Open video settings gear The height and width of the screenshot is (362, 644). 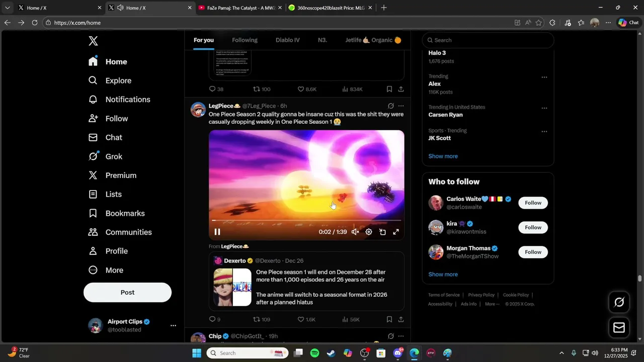pyautogui.click(x=369, y=232)
